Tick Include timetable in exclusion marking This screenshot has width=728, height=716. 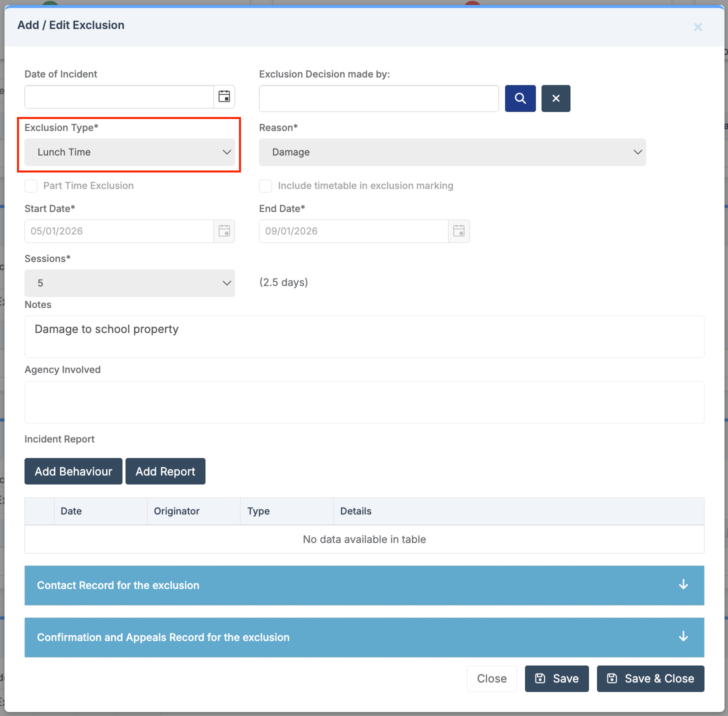[265, 186]
